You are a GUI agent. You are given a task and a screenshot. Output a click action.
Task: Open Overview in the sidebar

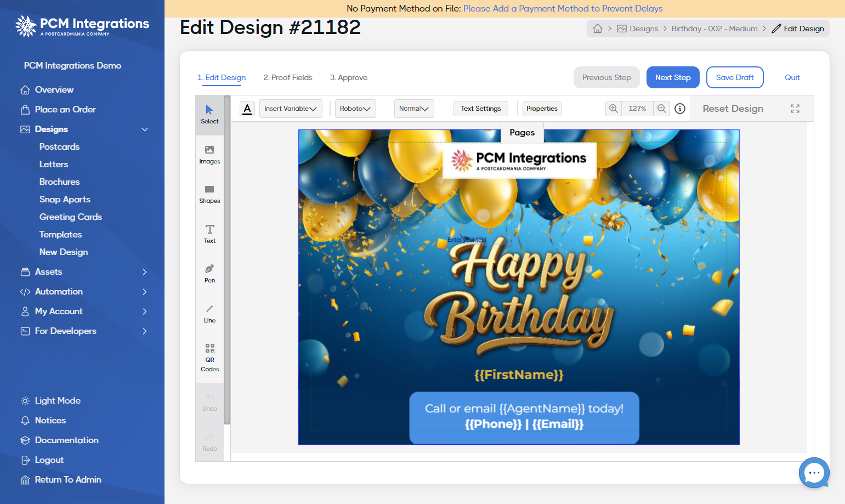[54, 89]
